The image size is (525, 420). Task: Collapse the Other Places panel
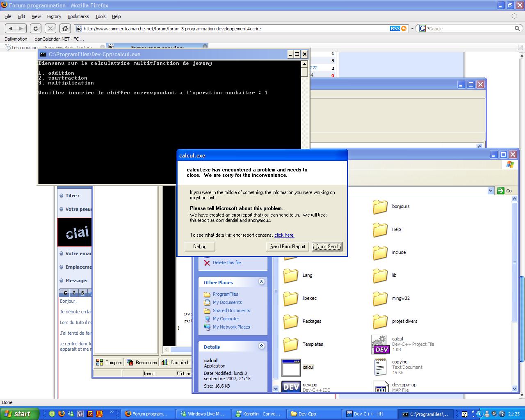click(261, 282)
